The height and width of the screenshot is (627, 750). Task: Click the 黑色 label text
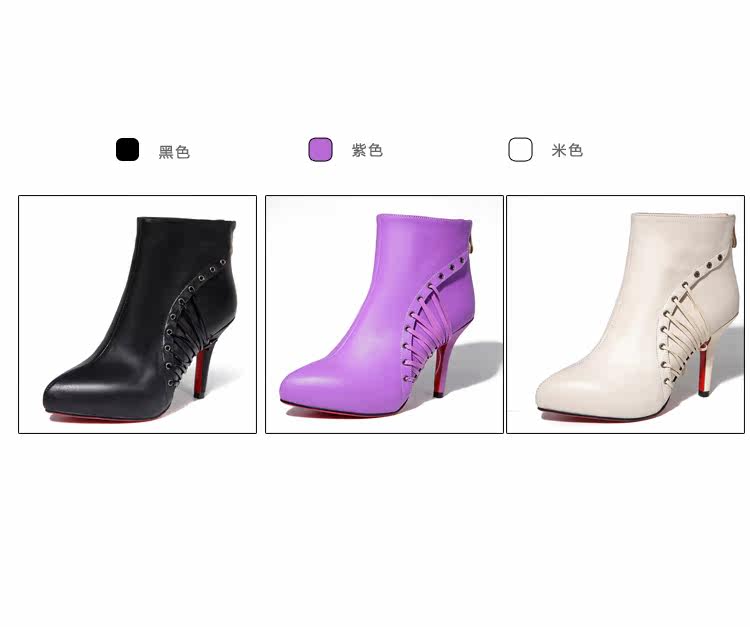pos(174,152)
